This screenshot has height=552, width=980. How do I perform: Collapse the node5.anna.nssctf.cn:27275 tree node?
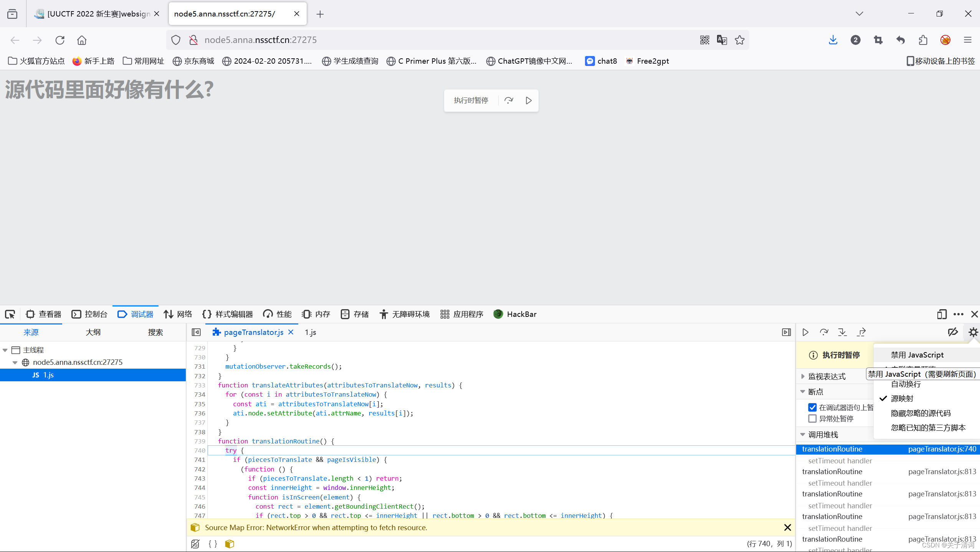tap(15, 362)
